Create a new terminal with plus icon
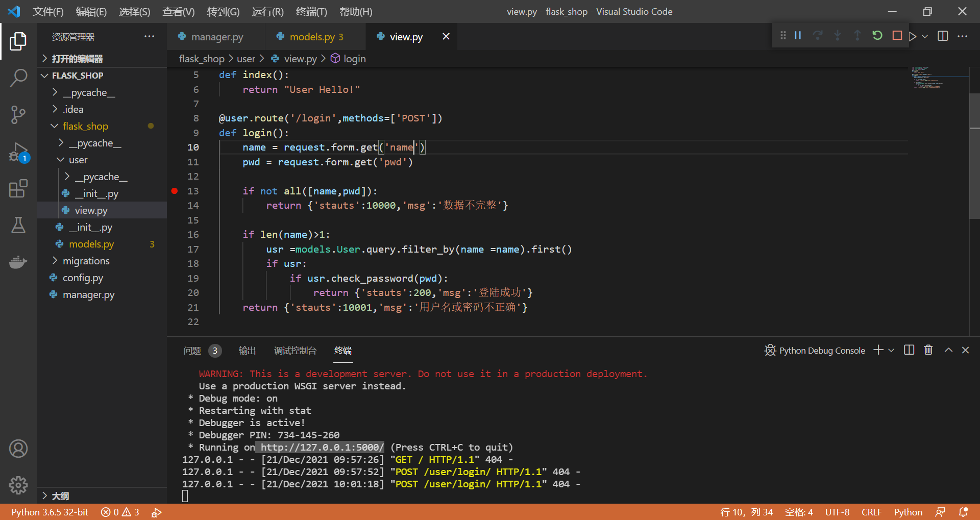Screen dimensions: 980x520 click(x=878, y=350)
